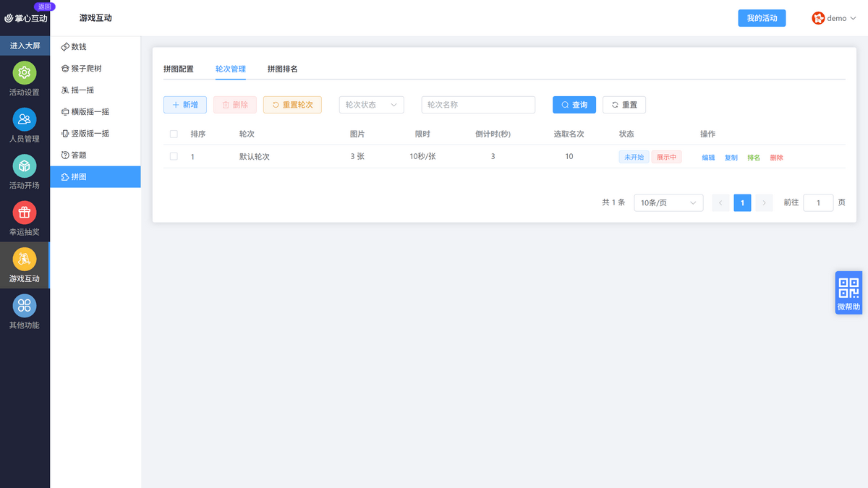Click the 默认轮次 cell
This screenshot has height=488, width=868.
255,157
